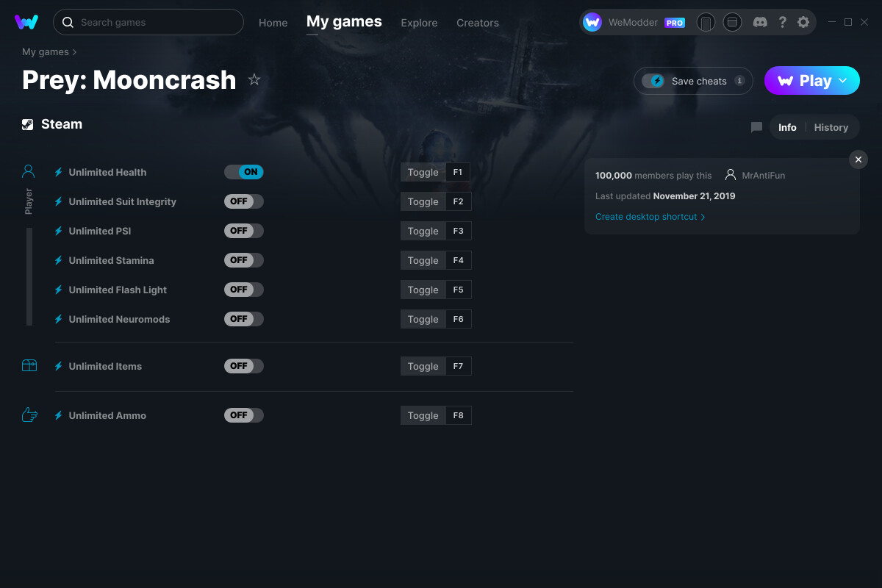
Task: Click lightning bolt beside Unlimited Health
Action: coord(59,172)
